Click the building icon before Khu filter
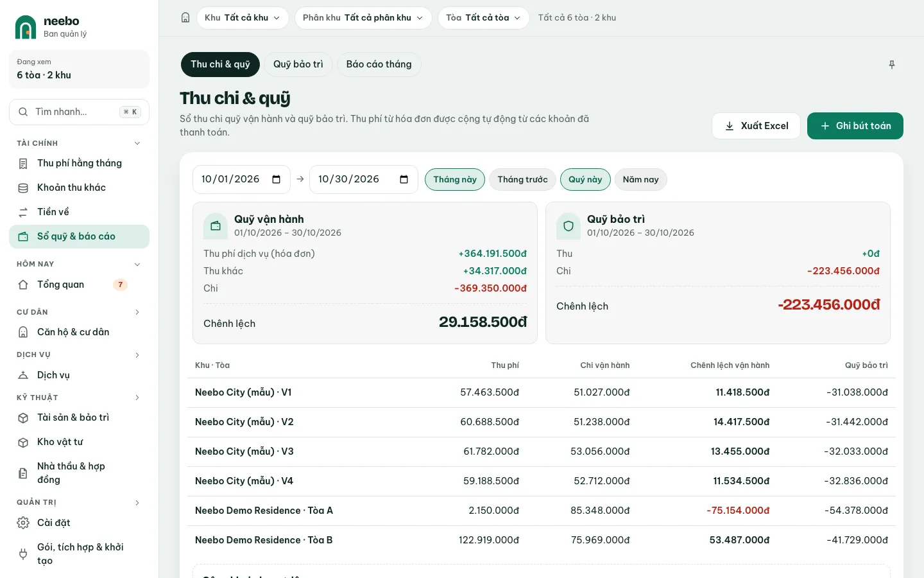 [x=185, y=18]
